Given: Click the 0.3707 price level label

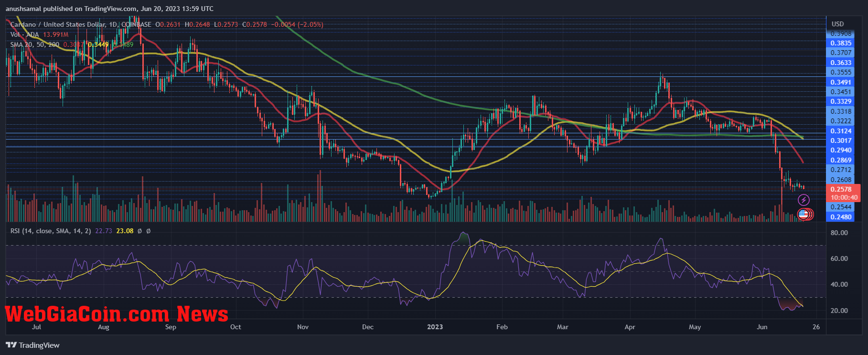Looking at the screenshot, I should [x=841, y=53].
